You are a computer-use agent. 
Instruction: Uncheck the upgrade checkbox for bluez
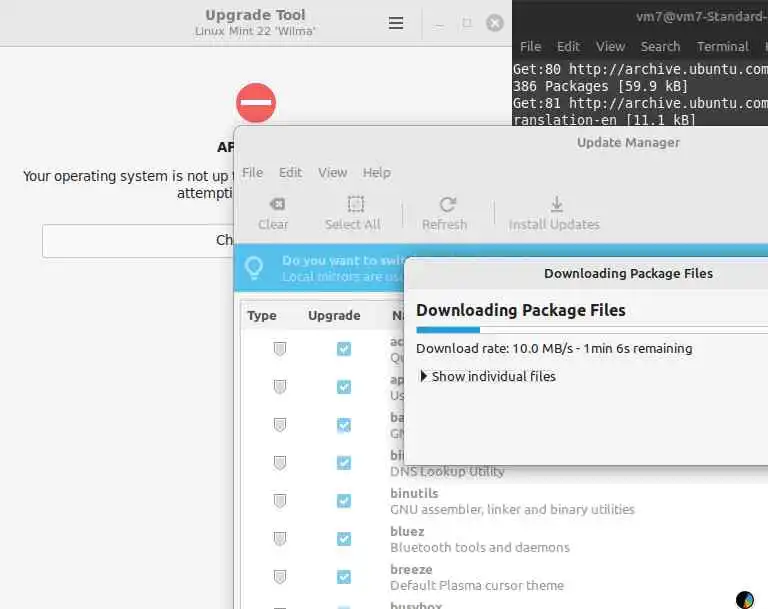click(x=344, y=539)
